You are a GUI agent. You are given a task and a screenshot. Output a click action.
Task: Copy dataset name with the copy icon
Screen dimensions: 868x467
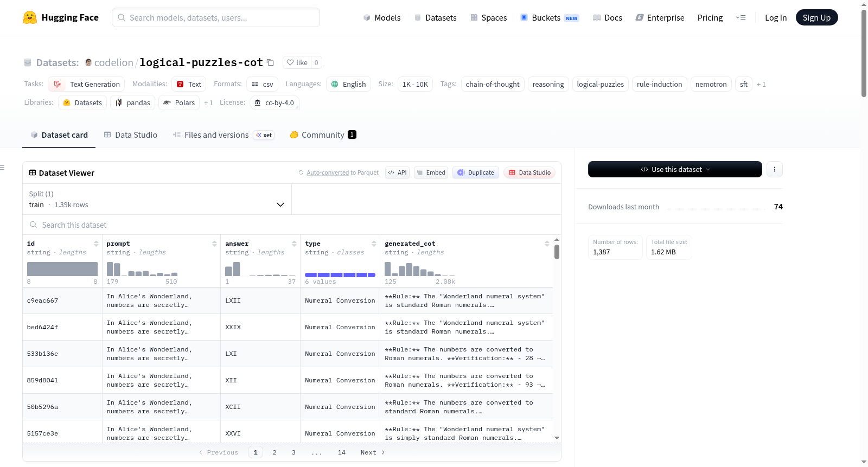click(x=270, y=62)
